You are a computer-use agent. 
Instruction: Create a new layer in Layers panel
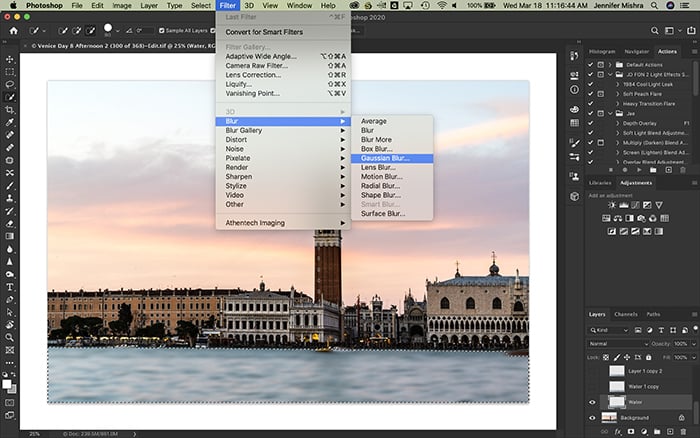(670, 432)
